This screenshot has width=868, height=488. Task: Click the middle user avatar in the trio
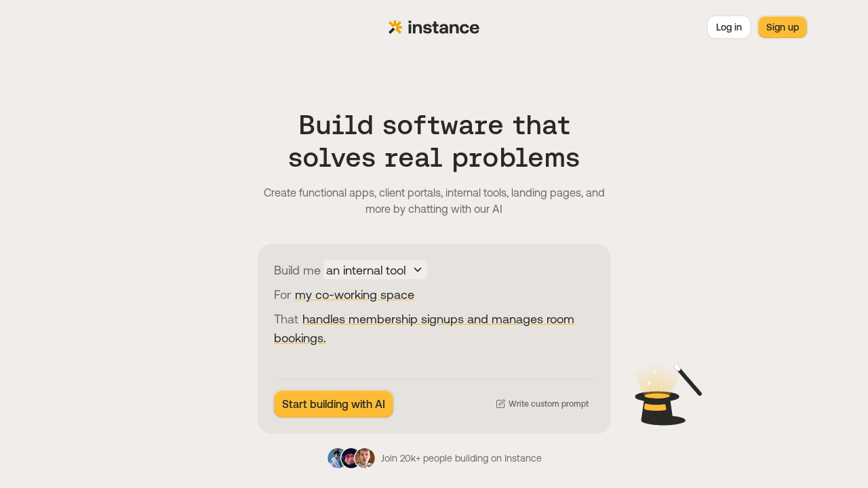click(351, 457)
